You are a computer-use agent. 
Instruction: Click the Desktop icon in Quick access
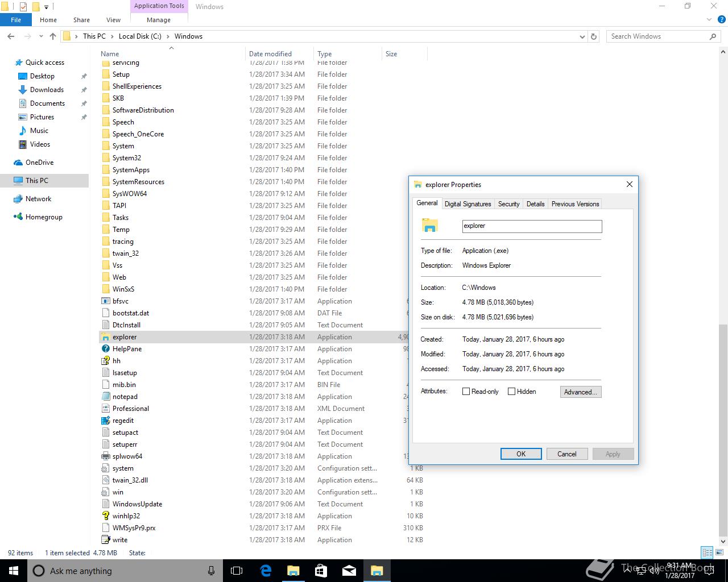pyautogui.click(x=23, y=76)
